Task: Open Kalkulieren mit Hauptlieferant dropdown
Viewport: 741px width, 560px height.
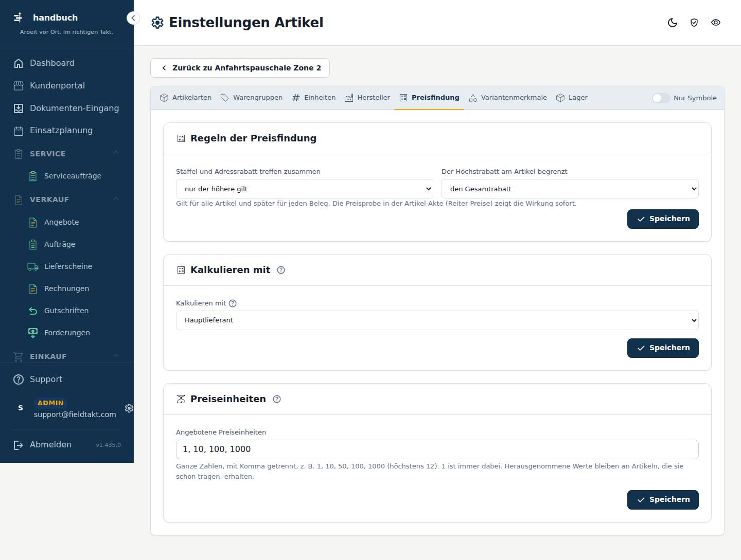Action: [437, 320]
